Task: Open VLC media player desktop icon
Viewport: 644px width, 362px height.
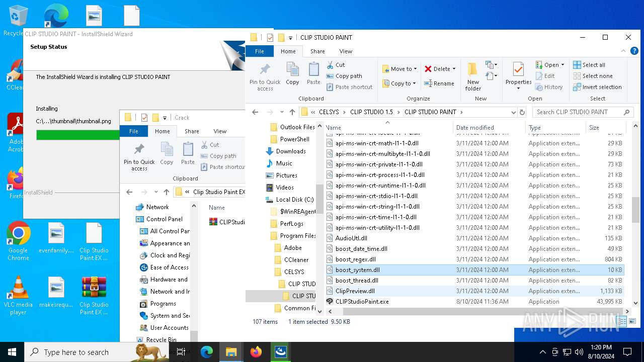Action: (18, 295)
